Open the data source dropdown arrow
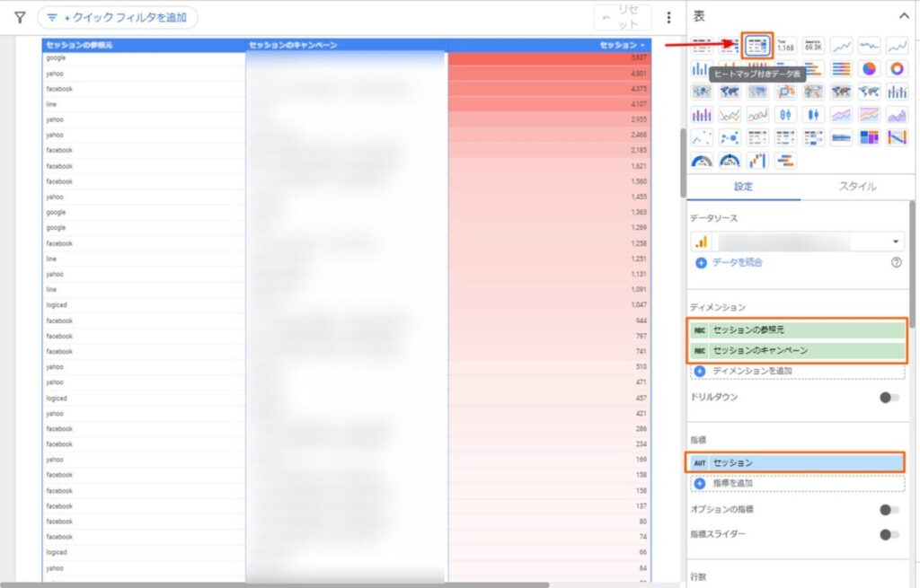The width and height of the screenshot is (920, 588). click(x=896, y=241)
